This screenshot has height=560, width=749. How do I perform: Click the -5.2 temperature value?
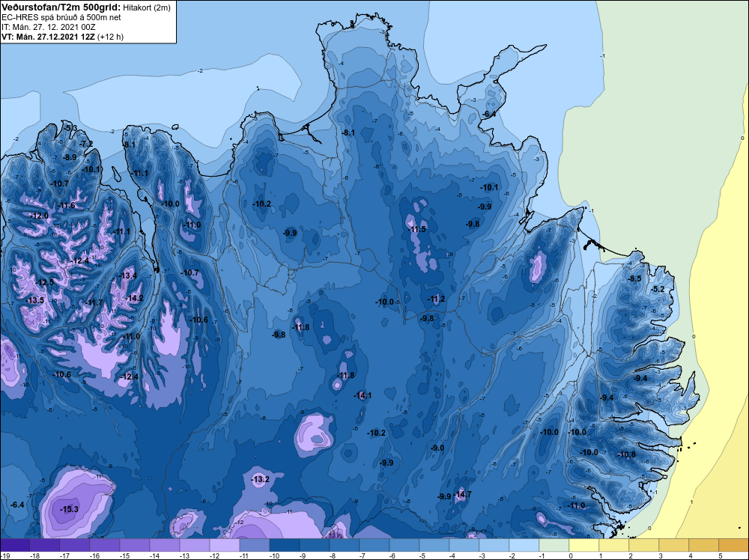(658, 289)
